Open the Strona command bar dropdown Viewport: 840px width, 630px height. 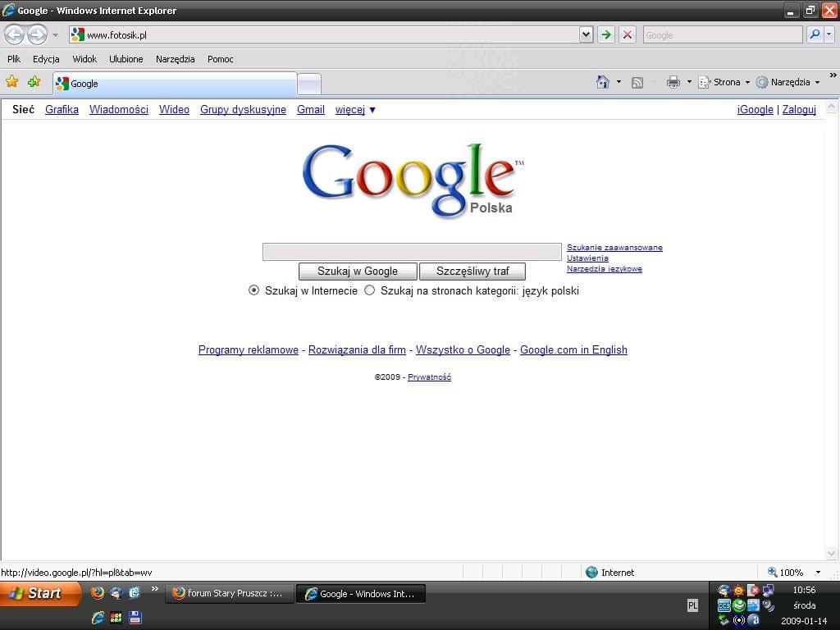[724, 82]
